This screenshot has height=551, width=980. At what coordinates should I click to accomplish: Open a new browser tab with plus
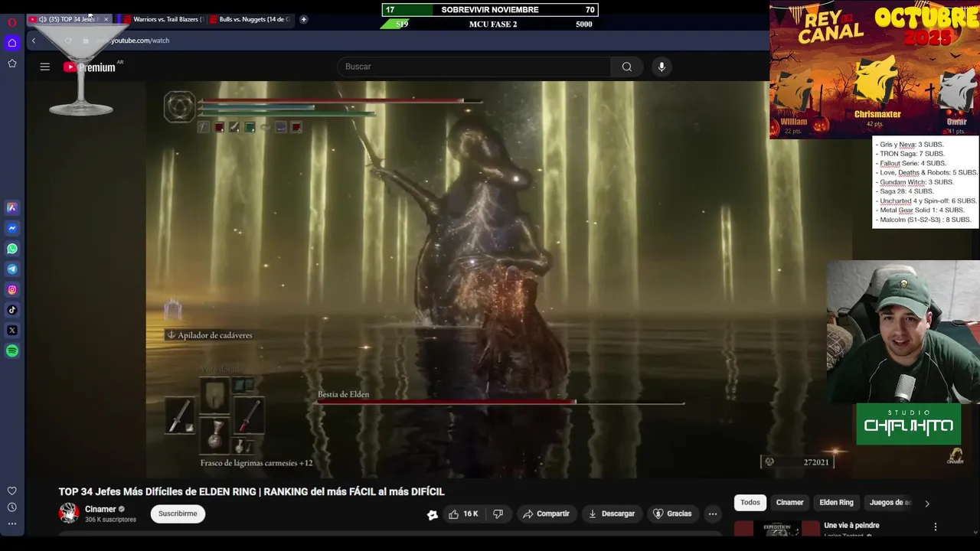click(304, 19)
